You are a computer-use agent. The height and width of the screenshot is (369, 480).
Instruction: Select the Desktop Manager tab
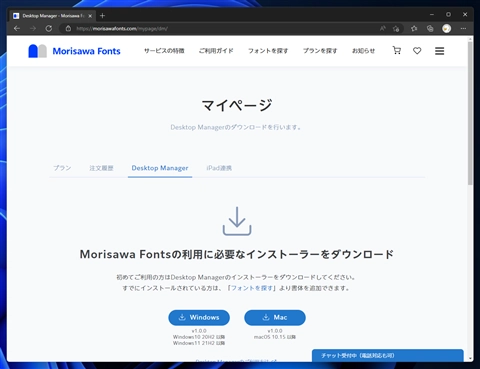click(160, 168)
